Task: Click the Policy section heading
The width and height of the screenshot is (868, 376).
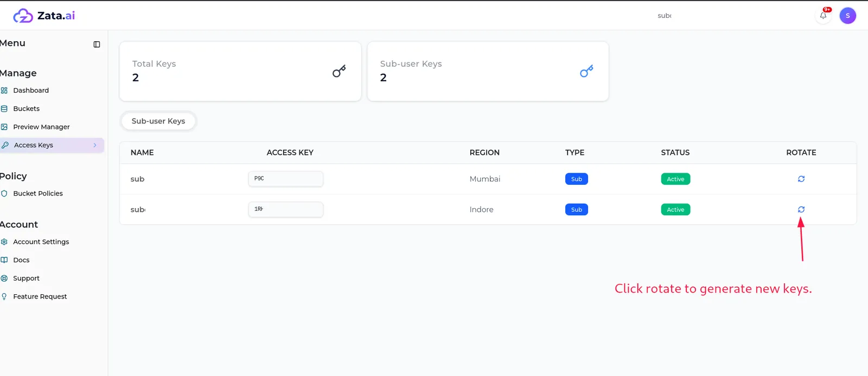Action: (x=13, y=176)
